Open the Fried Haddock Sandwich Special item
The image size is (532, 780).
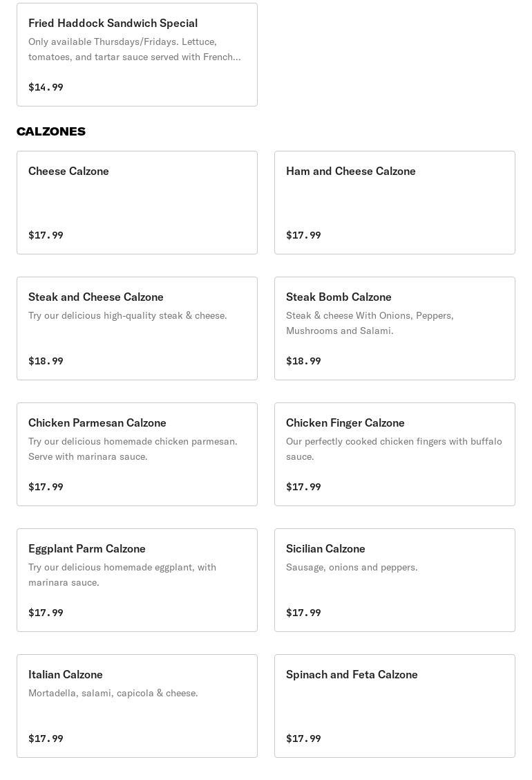(x=137, y=55)
